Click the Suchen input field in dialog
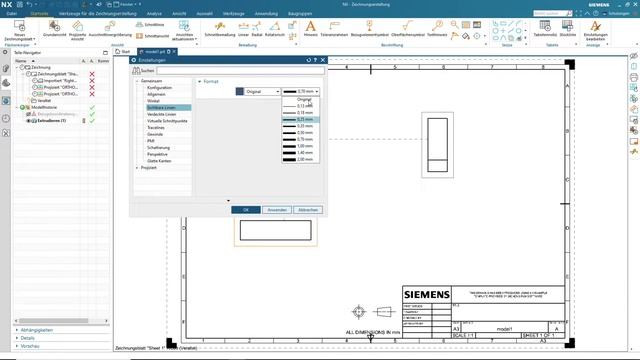 pyautogui.click(x=240, y=71)
